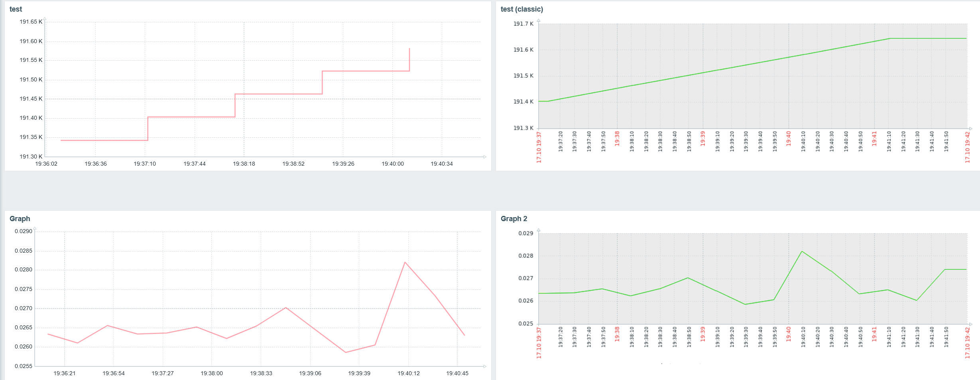Click the 0.026 label in Graph 2

525,301
